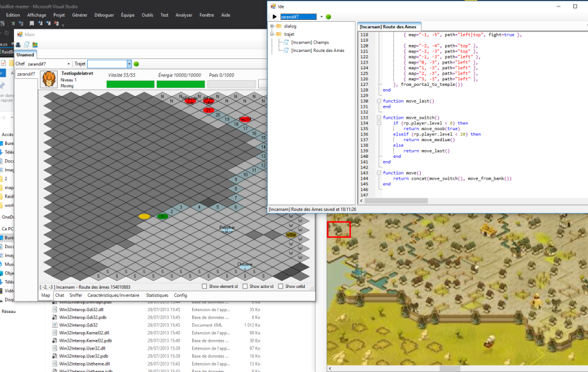Collapse function move_switch code block
Viewport: 588px width, 372px height.
pos(379,117)
